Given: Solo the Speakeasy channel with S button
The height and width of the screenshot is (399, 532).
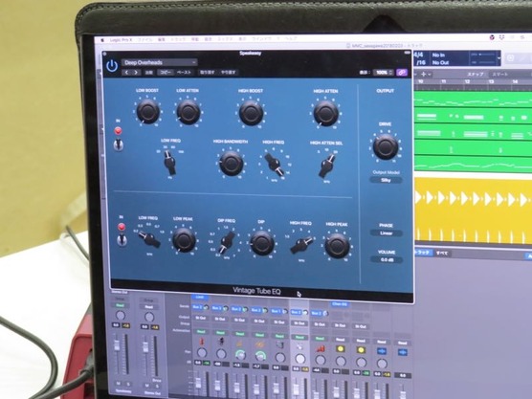Looking at the screenshot, I should coord(128,384).
